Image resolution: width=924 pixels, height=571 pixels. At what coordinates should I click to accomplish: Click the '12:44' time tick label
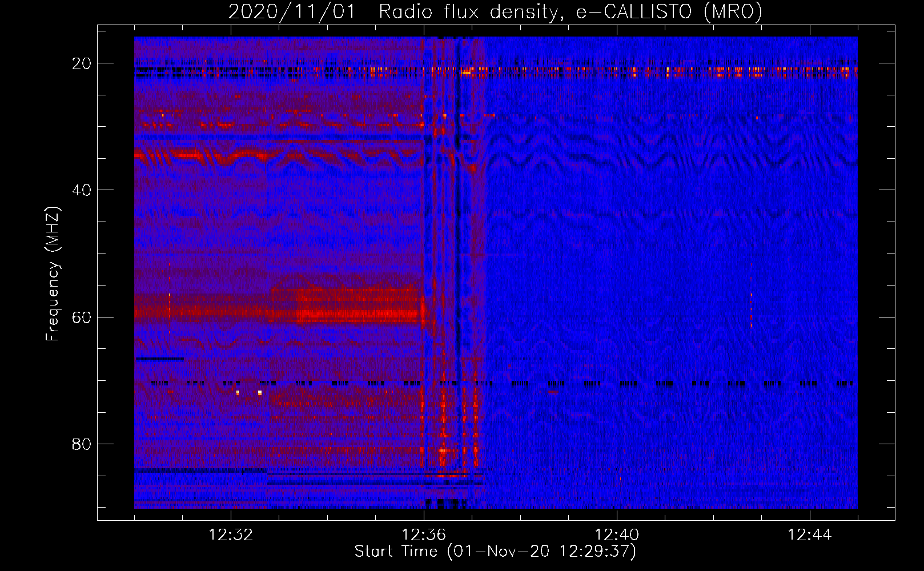pos(810,535)
